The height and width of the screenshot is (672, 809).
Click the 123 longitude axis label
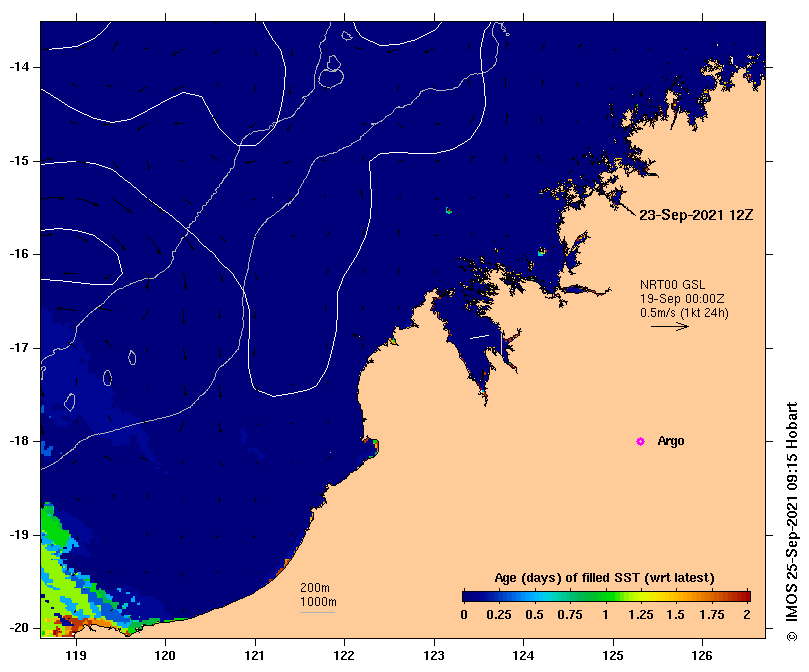pos(434,656)
